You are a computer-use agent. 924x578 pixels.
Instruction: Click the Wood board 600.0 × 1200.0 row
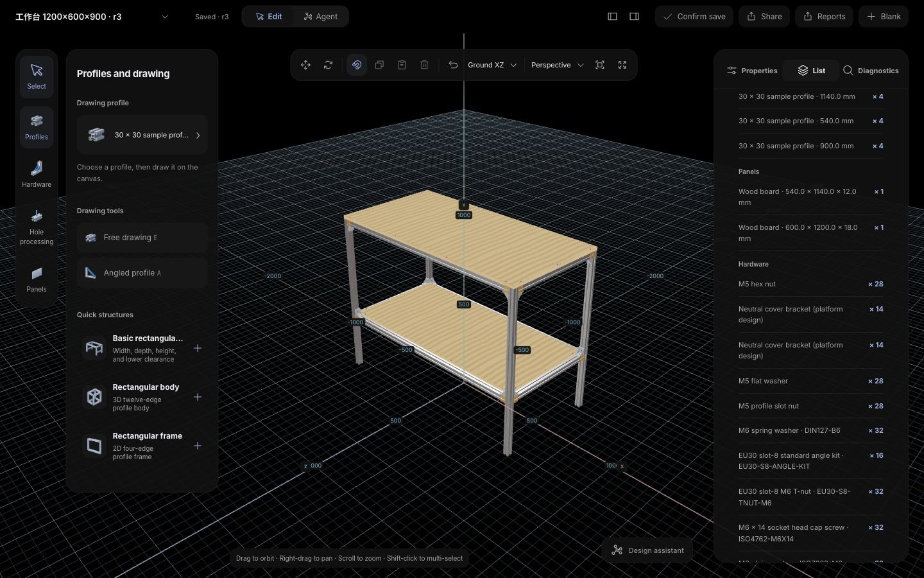[811, 232]
